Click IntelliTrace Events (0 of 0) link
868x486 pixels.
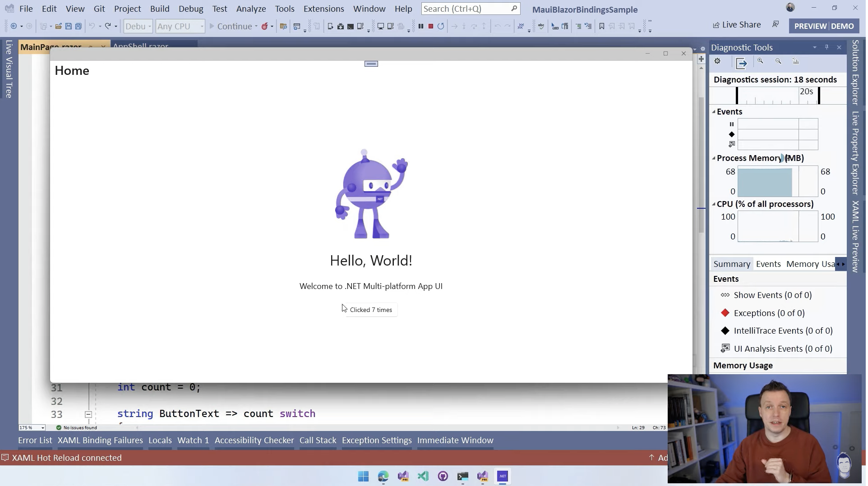(x=783, y=331)
